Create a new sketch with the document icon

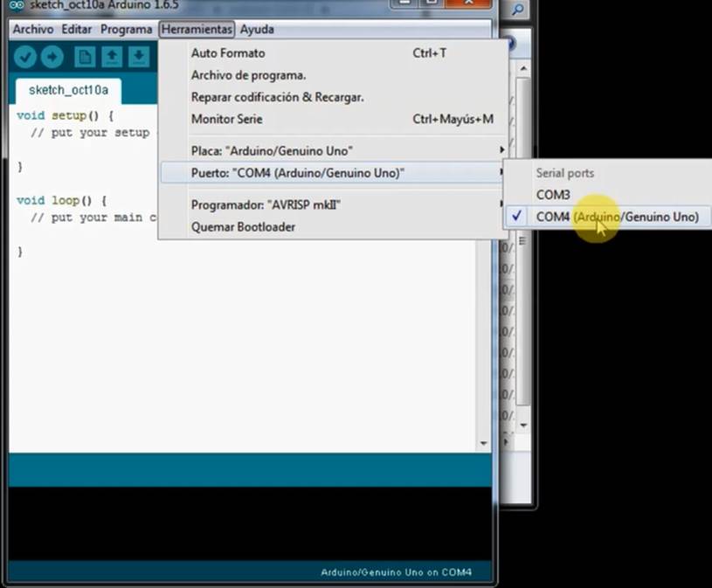(85, 57)
